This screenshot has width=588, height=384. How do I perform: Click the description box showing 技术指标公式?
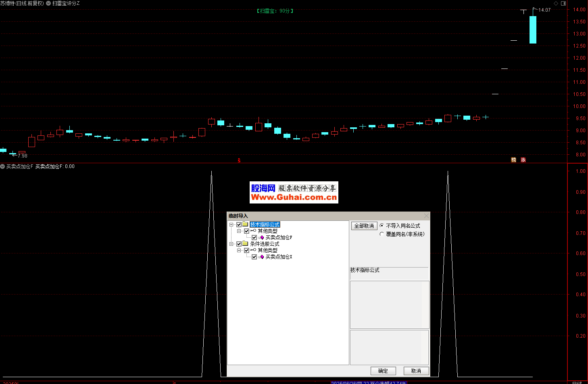(389, 273)
